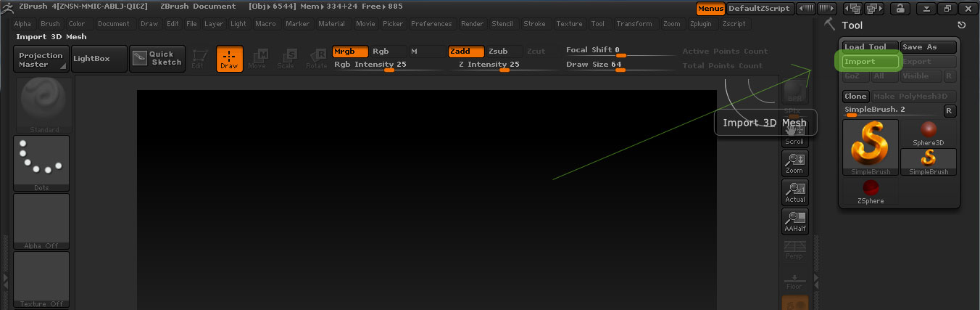Click Save As in Tool panel

(929, 47)
